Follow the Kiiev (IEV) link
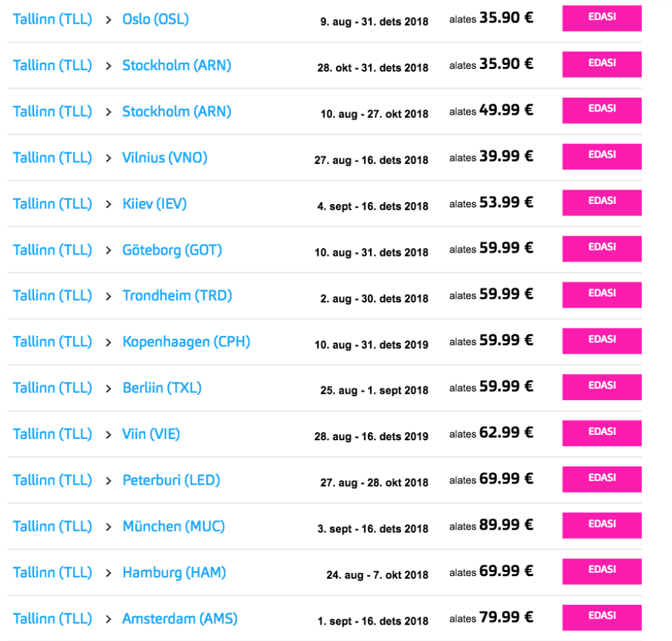This screenshot has height=641, width=672. point(154,203)
